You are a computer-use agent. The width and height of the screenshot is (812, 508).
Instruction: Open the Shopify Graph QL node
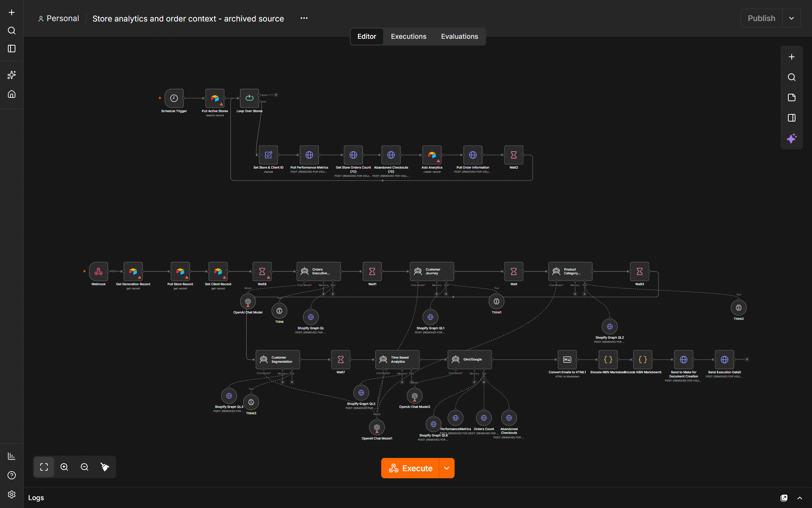[x=311, y=317]
